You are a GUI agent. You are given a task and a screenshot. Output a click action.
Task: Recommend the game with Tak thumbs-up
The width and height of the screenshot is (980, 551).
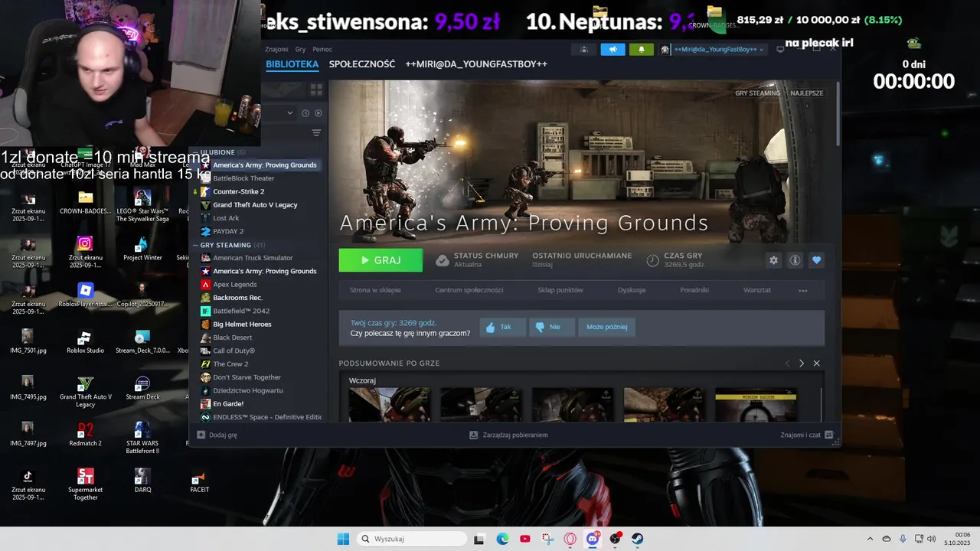pos(502,327)
